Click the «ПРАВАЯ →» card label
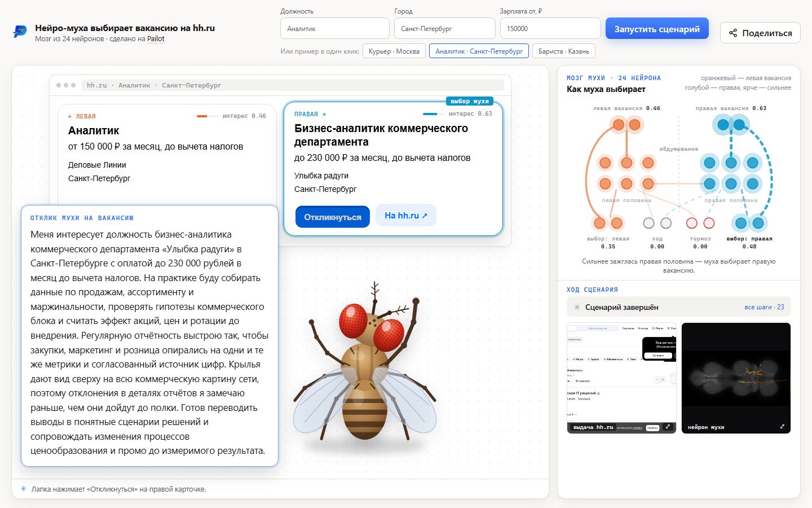 (x=310, y=114)
